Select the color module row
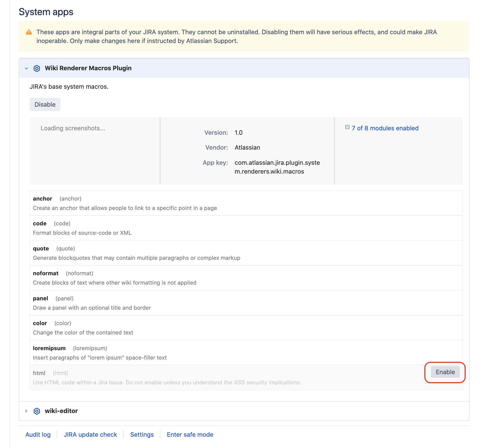Viewport: 493px width, 448px height. pos(246,328)
